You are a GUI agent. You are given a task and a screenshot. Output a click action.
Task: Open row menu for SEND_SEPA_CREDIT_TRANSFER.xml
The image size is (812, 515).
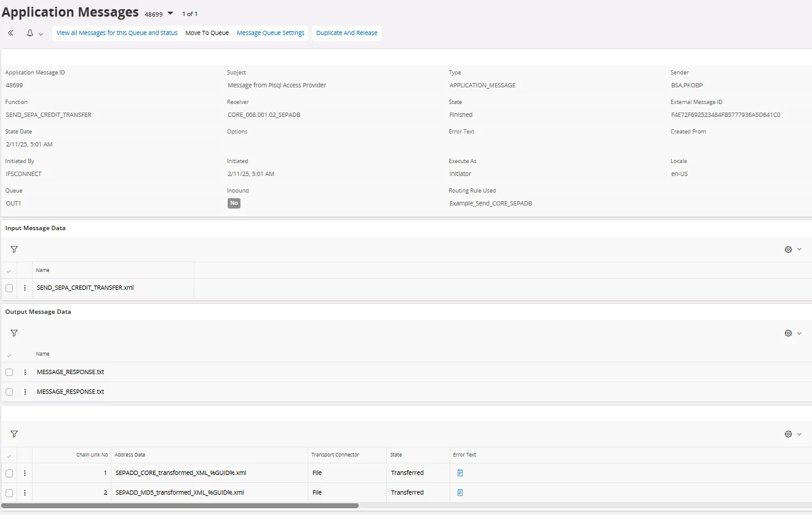point(25,288)
